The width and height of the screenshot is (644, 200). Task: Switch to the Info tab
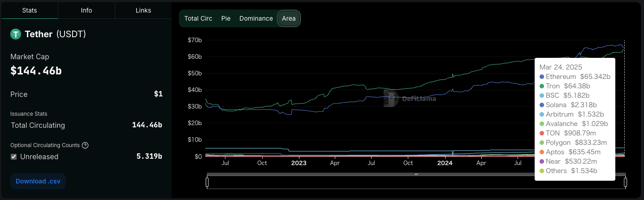click(86, 10)
